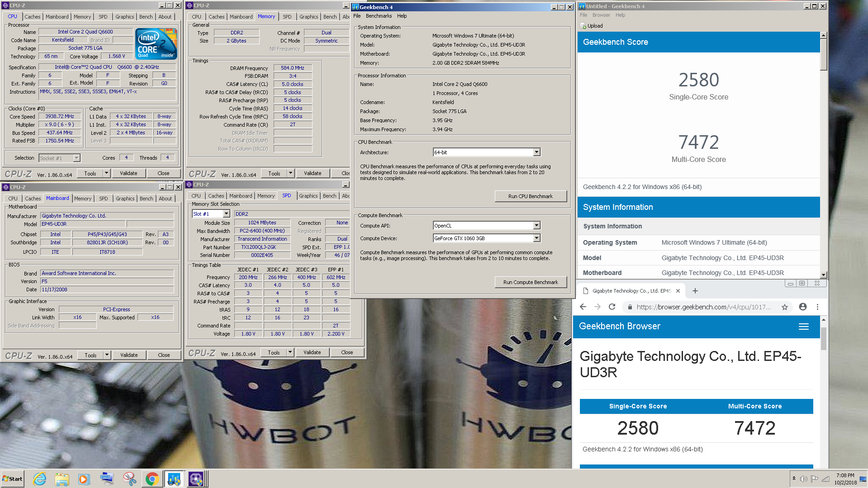
Task: Open the Architecture 64-bit dropdown
Action: 536,152
